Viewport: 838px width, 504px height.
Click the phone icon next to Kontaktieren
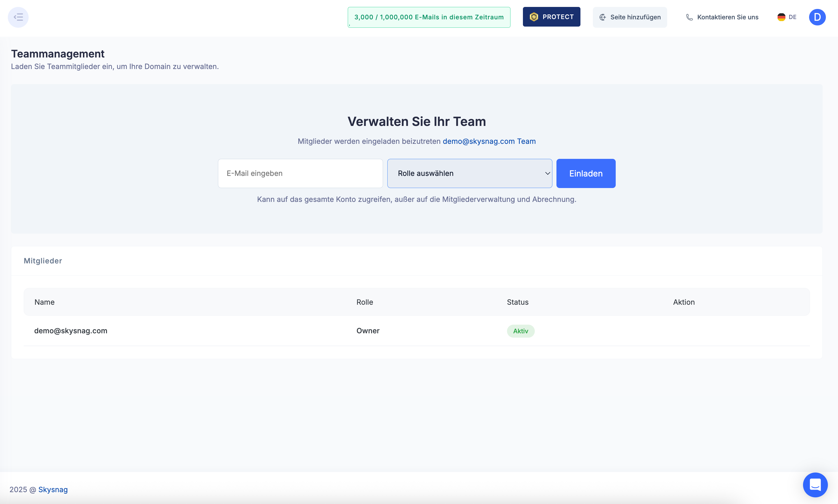[689, 17]
